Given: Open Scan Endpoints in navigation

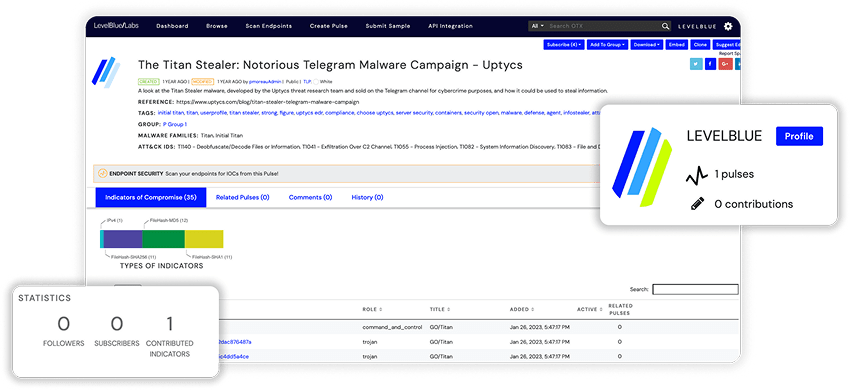Looking at the screenshot, I should pyautogui.click(x=268, y=26).
